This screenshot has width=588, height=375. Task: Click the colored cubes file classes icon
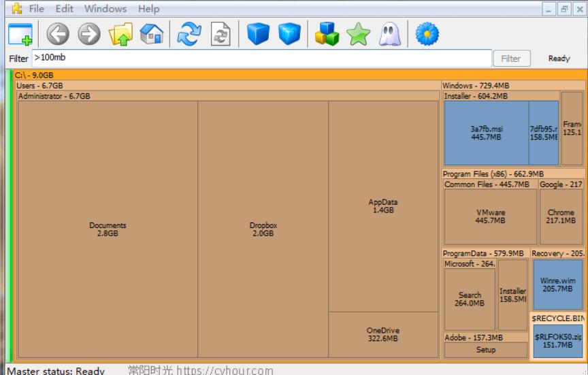(327, 33)
